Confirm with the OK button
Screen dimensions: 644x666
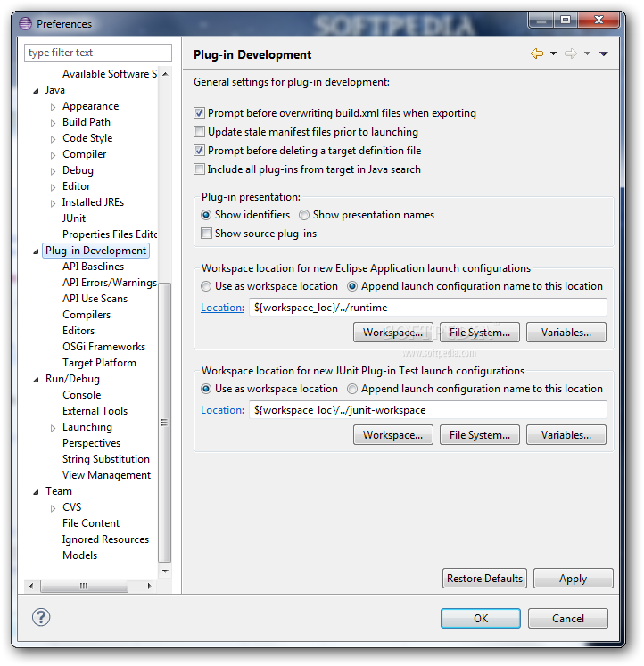point(481,619)
